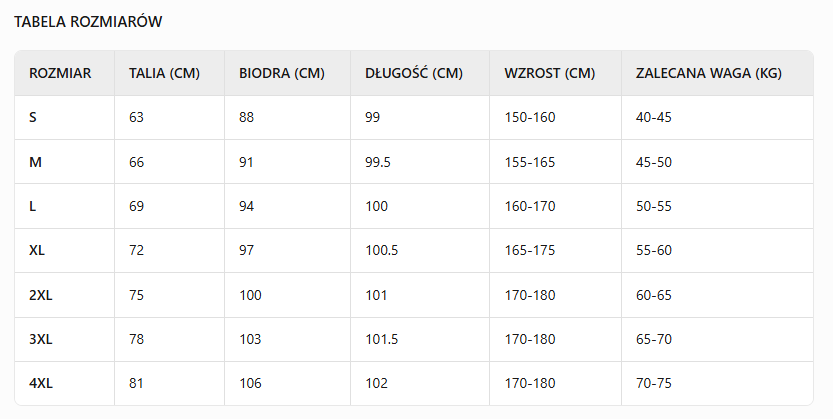Select the ZALECANA WAGA (KG) header
This screenshot has width=833, height=419.
click(x=708, y=73)
